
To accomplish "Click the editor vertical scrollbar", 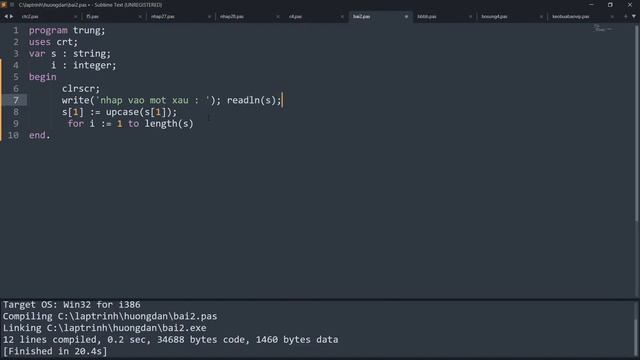I will tap(636, 122).
